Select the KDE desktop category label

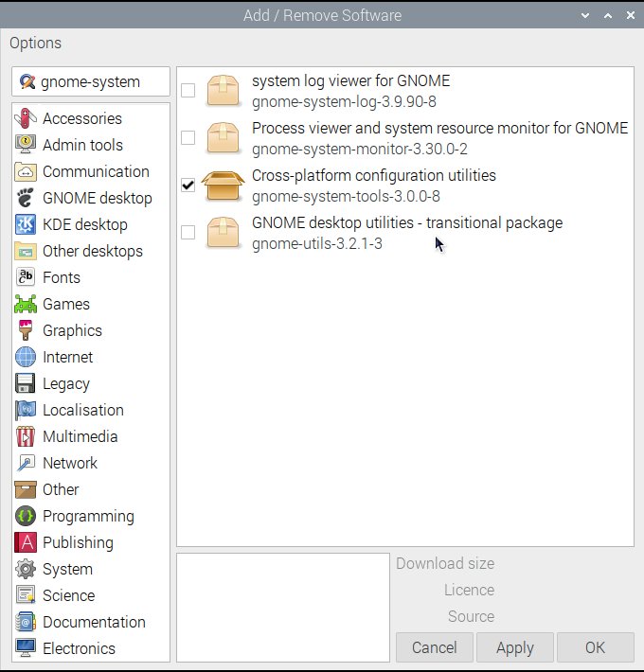[85, 225]
